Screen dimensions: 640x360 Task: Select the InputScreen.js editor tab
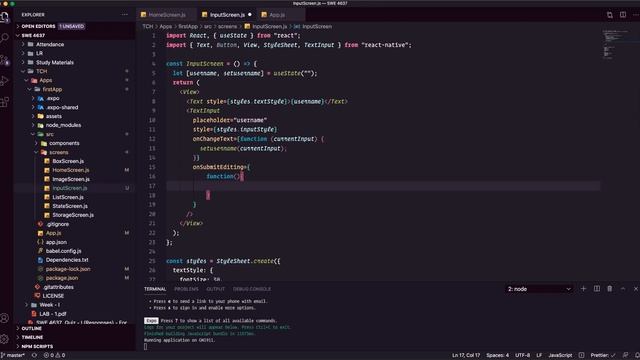(x=227, y=15)
